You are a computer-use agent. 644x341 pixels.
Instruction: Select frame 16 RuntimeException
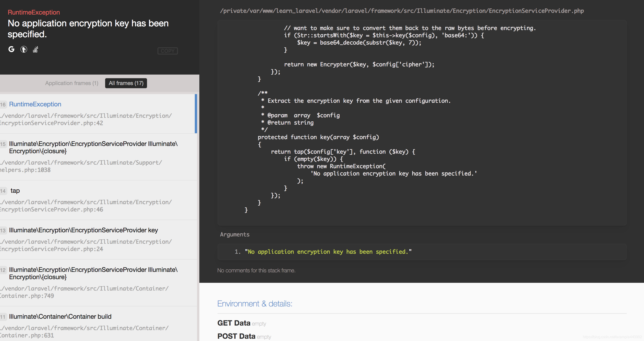click(x=35, y=104)
